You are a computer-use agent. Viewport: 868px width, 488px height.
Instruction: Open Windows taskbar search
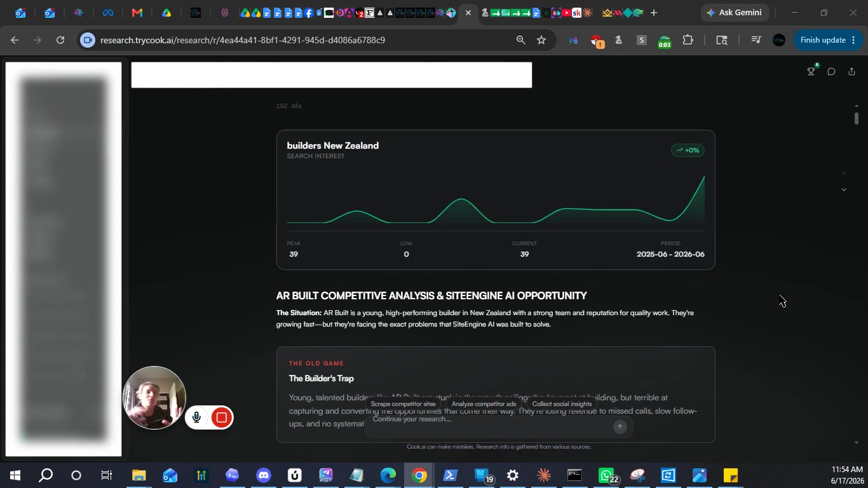coord(46,475)
